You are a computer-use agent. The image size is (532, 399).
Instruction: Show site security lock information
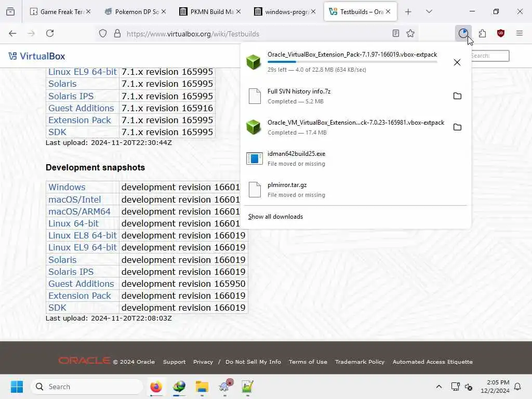click(117, 33)
